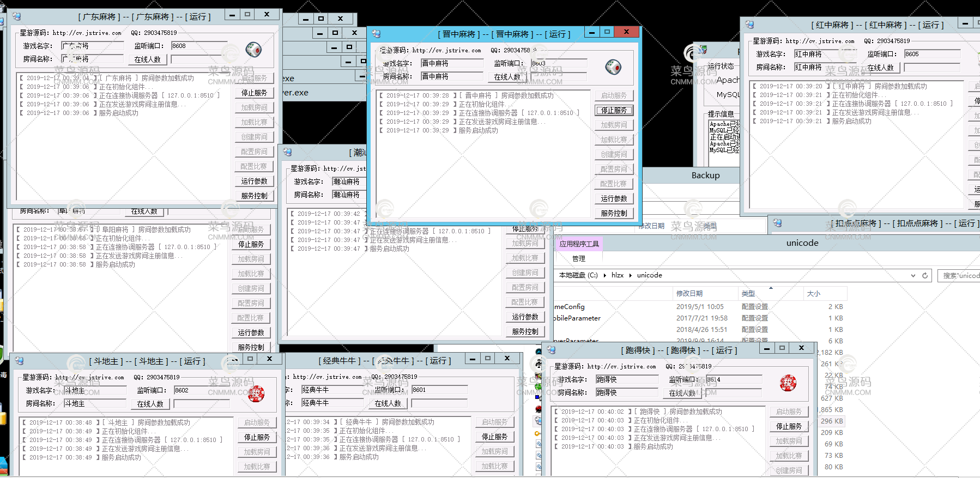Click 在线人数 button in 斗地主 window
The height and width of the screenshot is (478, 980).
point(150,404)
